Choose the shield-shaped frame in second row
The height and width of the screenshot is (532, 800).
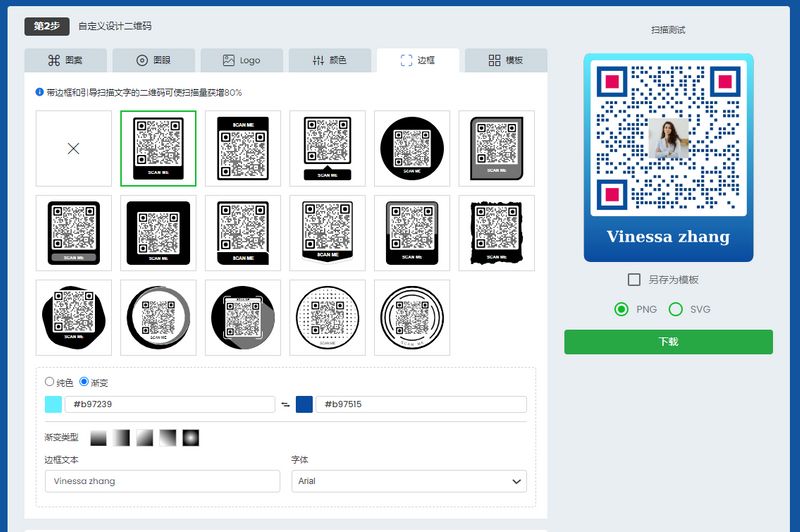coord(328,233)
